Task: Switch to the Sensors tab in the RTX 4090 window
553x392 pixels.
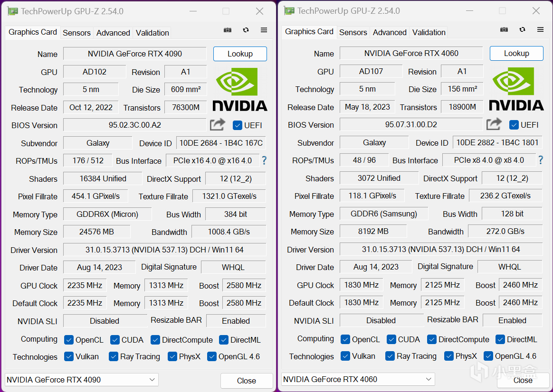Action: pyautogui.click(x=76, y=33)
